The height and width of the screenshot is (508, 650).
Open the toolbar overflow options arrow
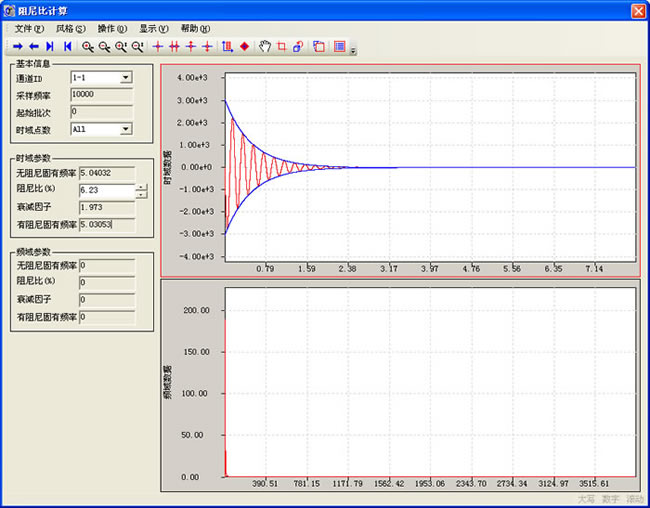click(x=352, y=50)
